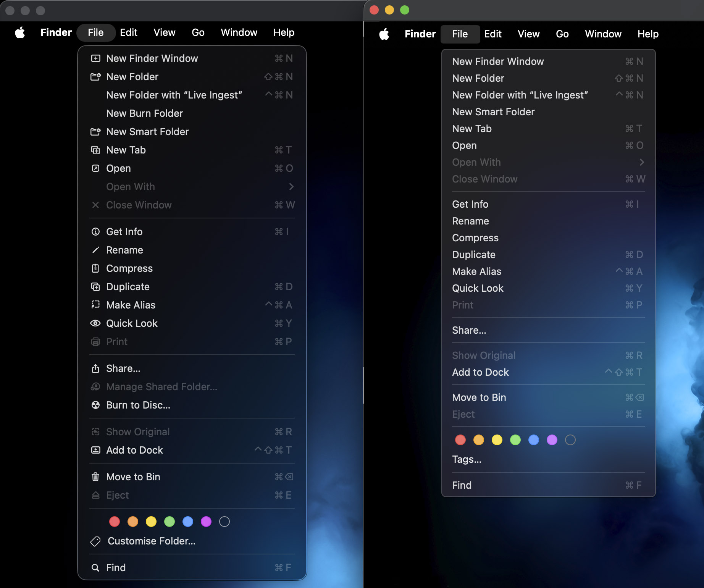Click the Duplicate icon in left menu
704x588 pixels.
point(95,287)
